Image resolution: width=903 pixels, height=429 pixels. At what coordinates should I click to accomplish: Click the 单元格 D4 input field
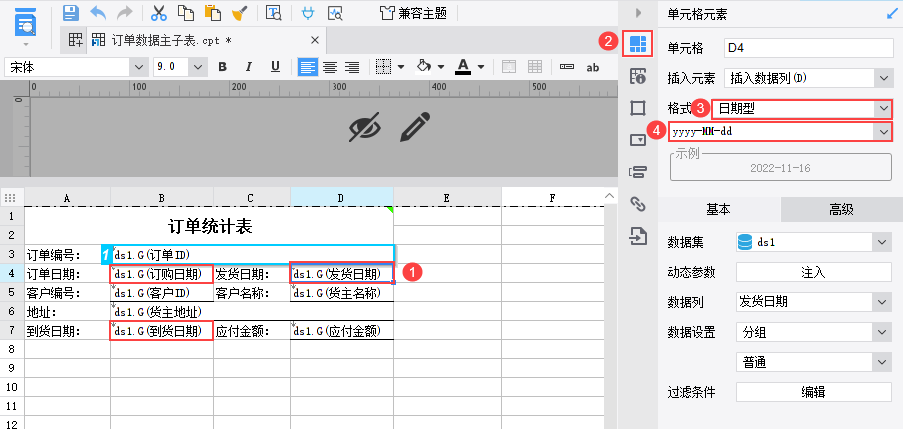click(x=808, y=48)
